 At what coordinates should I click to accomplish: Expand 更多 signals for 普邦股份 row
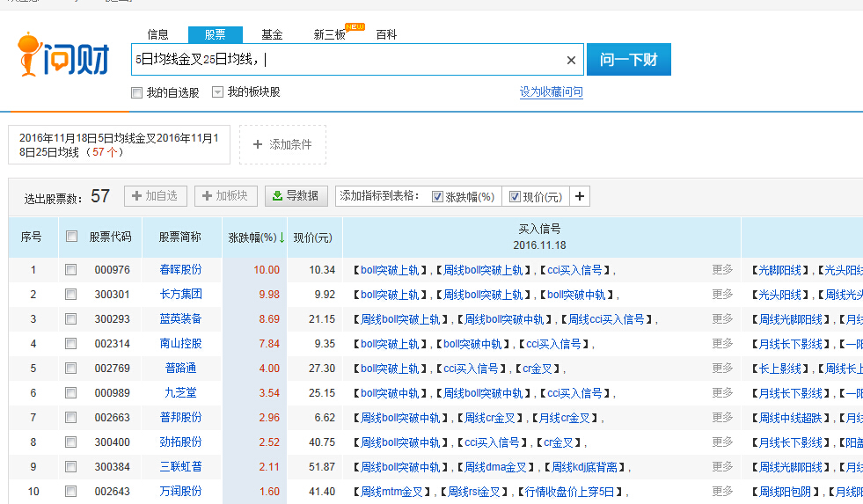(722, 418)
